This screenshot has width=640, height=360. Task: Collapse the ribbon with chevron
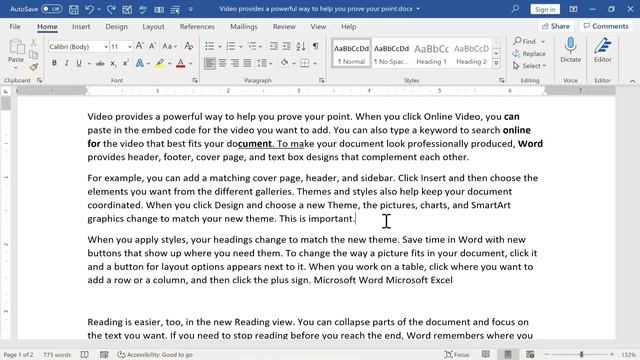[x=632, y=81]
